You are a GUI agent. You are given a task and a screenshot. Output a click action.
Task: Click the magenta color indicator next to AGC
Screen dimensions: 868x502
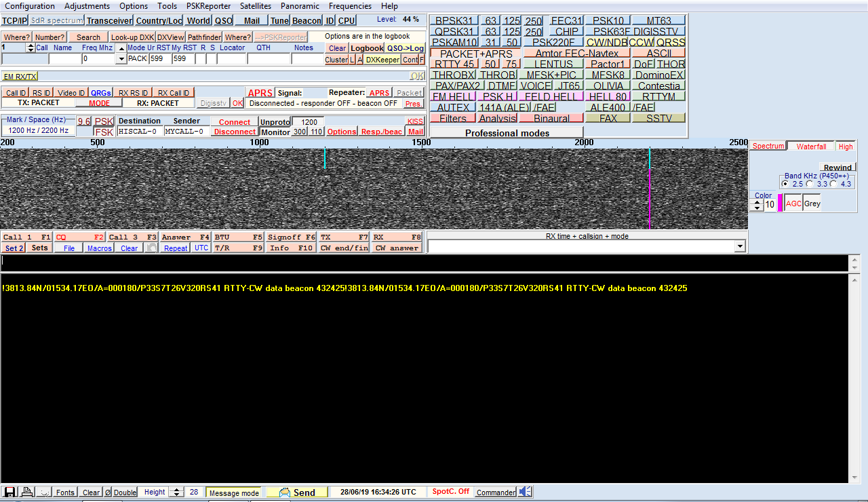(x=780, y=203)
